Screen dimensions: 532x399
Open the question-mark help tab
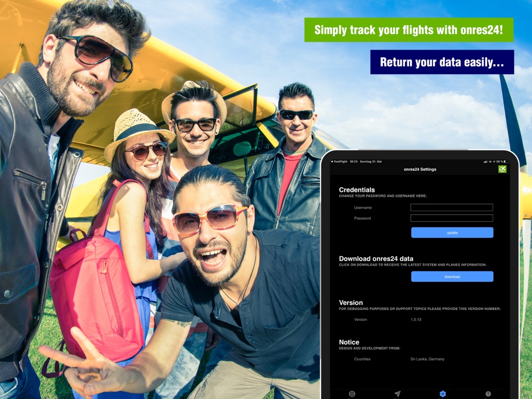coord(488,394)
